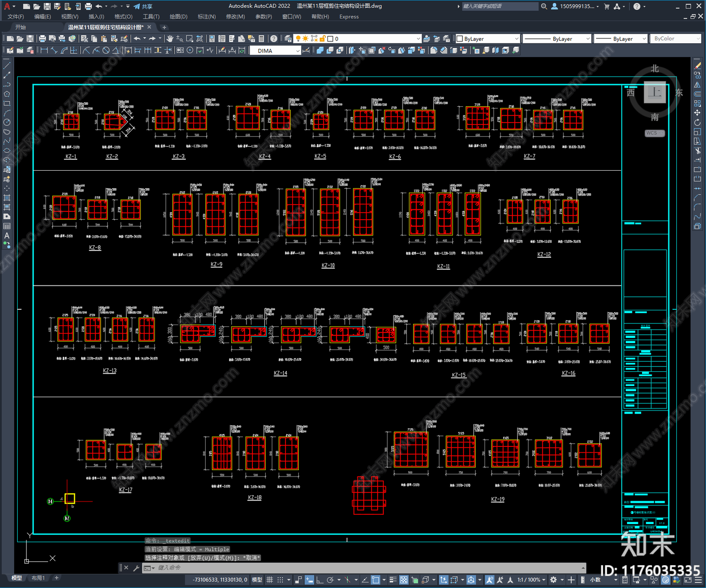
Task: Select the Move tool in modify toolbar
Action: point(697,113)
